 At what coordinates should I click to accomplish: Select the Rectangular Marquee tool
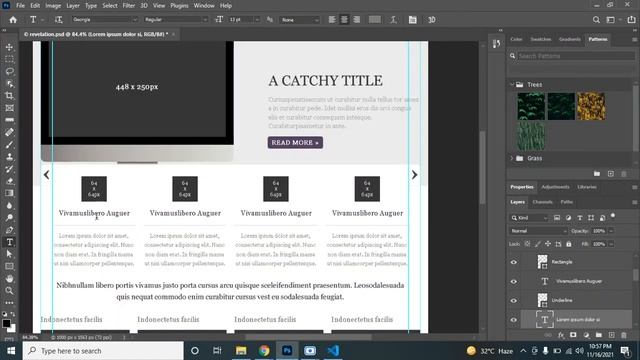coord(9,60)
